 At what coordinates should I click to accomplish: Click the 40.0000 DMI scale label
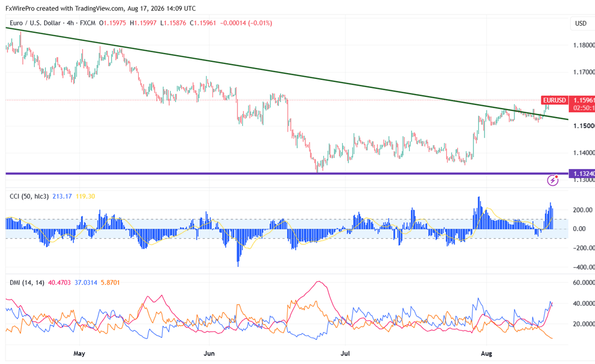(x=584, y=303)
